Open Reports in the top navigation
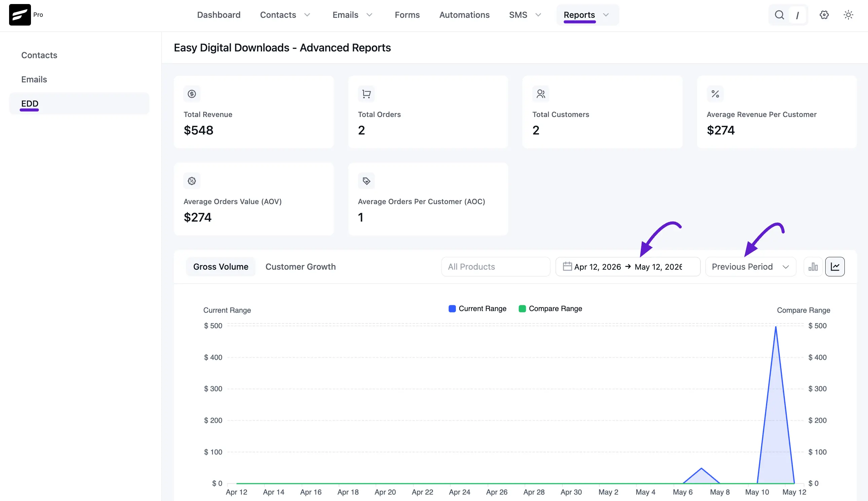 click(579, 15)
